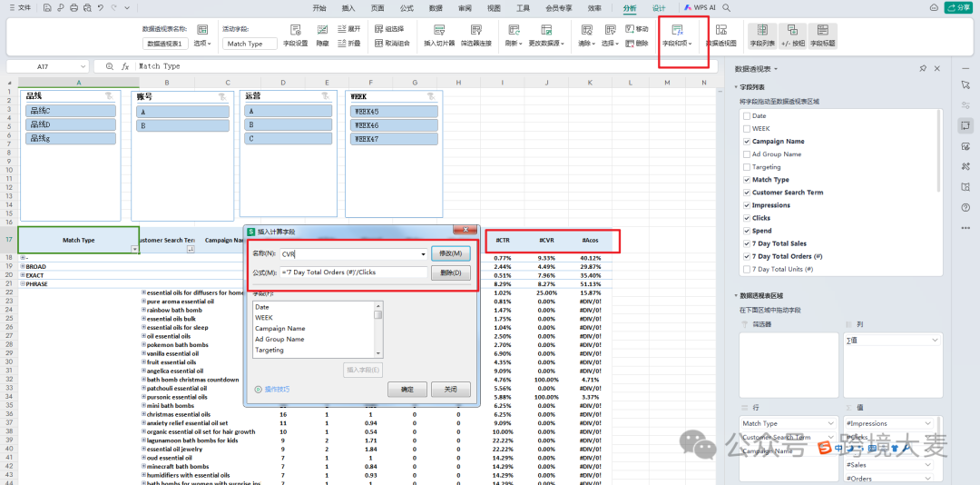
Task: Open 筛选器连接 (Filter Connections)
Action: [476, 36]
